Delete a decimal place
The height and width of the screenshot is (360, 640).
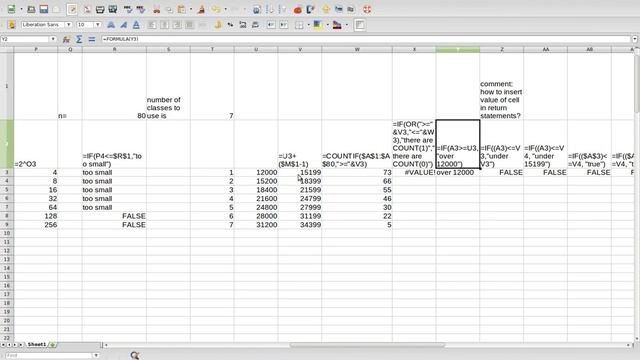point(256,25)
